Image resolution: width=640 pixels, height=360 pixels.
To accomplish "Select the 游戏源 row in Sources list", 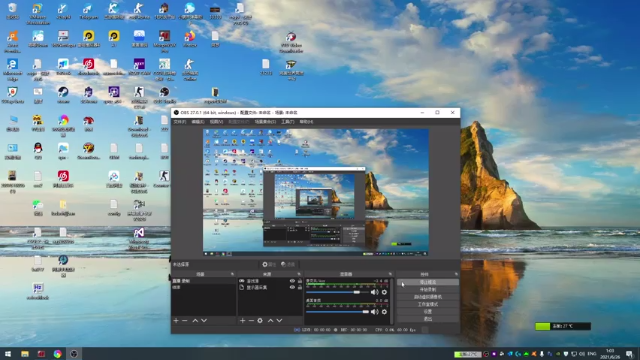I will point(270,281).
